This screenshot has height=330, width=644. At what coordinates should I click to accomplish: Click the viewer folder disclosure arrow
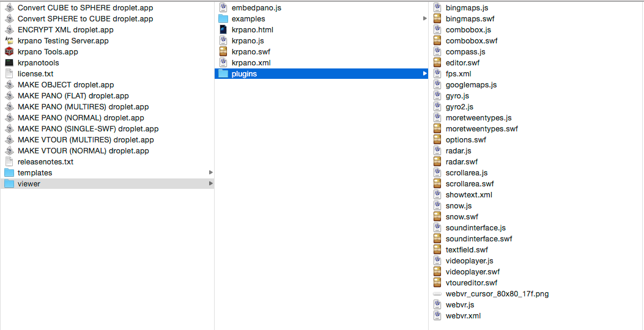pos(211,184)
